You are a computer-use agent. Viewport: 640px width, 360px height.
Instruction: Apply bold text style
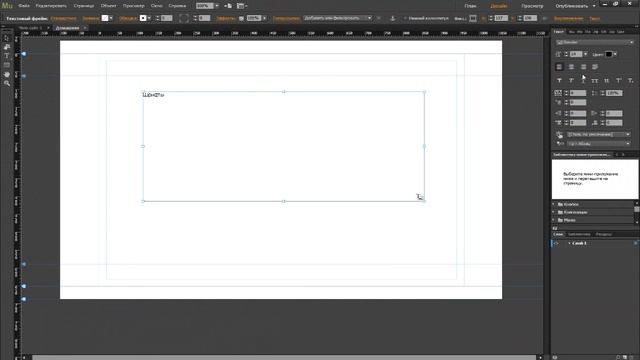(x=559, y=80)
